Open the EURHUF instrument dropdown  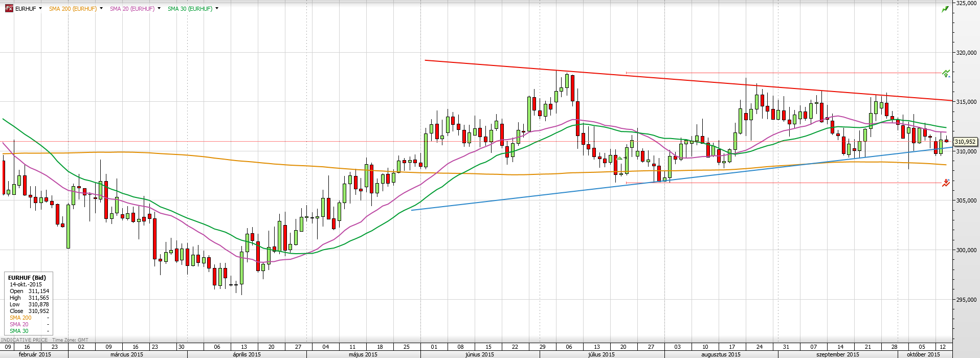point(40,9)
